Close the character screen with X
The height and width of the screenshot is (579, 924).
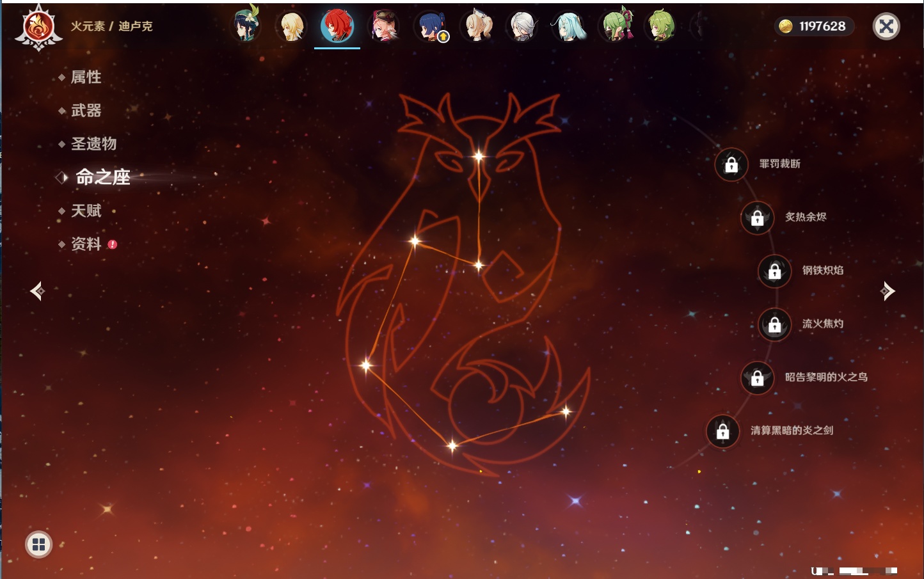tap(886, 26)
